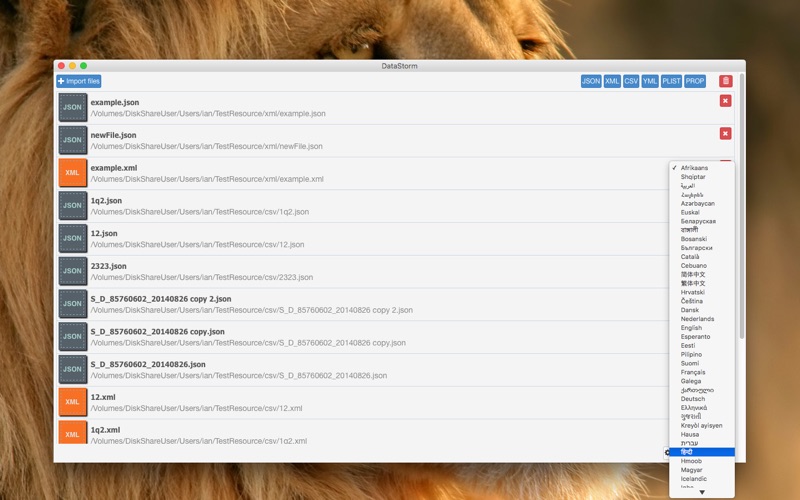The width and height of the screenshot is (800, 500).
Task: Pick the YML output button
Action: [649, 81]
